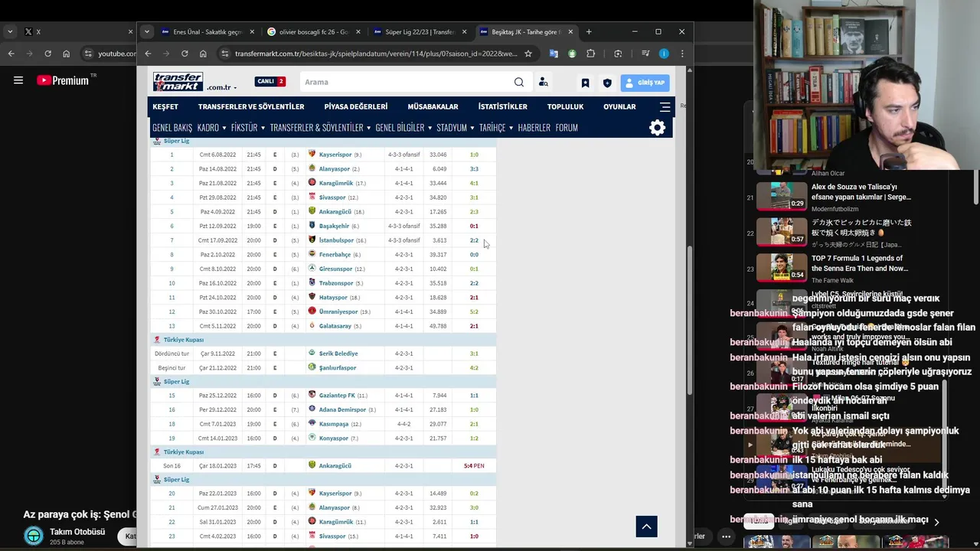Open the MÜSABAKALAR menu

tap(433, 106)
